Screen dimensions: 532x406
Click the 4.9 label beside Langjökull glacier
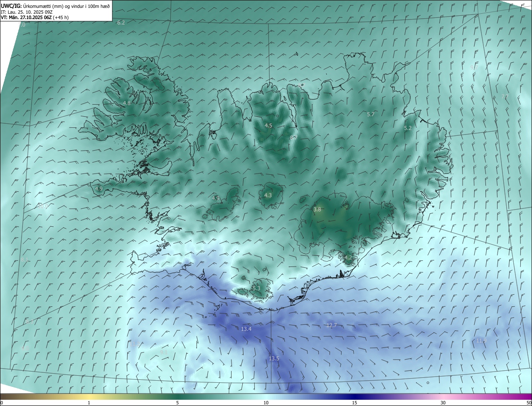pyautogui.click(x=216, y=198)
